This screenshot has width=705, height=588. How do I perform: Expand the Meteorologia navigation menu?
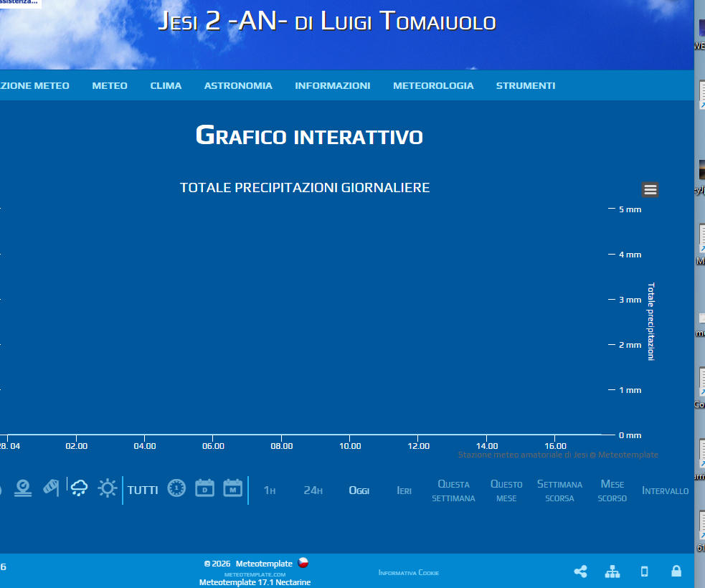433,85
